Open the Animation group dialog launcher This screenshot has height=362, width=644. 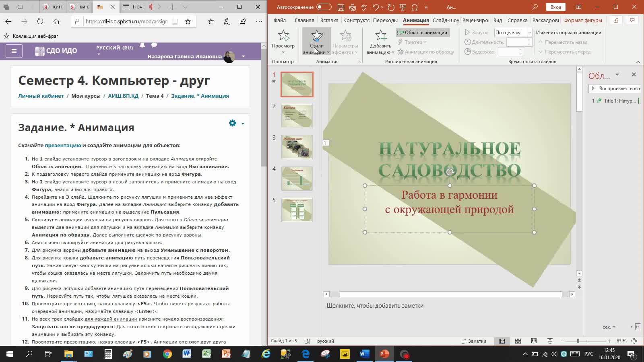point(359,62)
